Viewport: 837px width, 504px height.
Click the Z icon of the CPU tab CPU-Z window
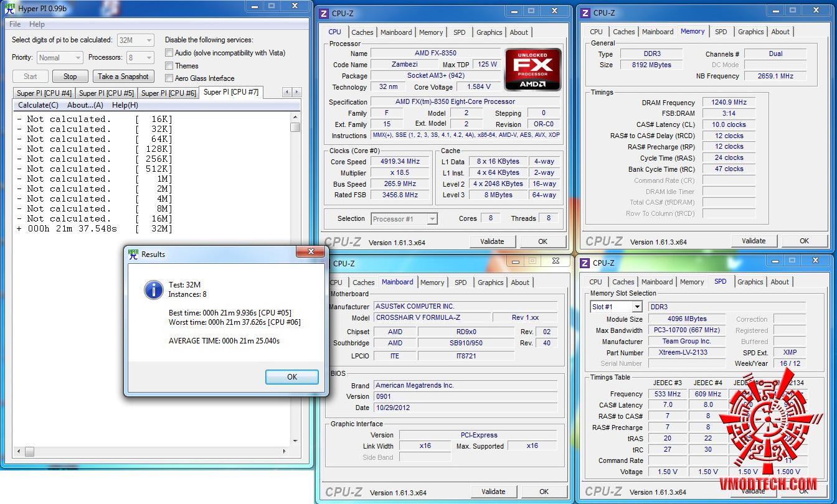pyautogui.click(x=324, y=12)
